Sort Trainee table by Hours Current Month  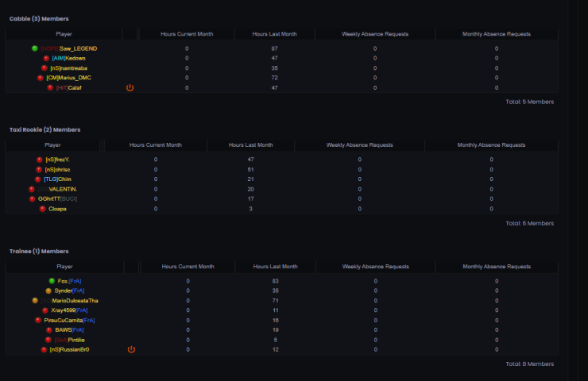188,267
